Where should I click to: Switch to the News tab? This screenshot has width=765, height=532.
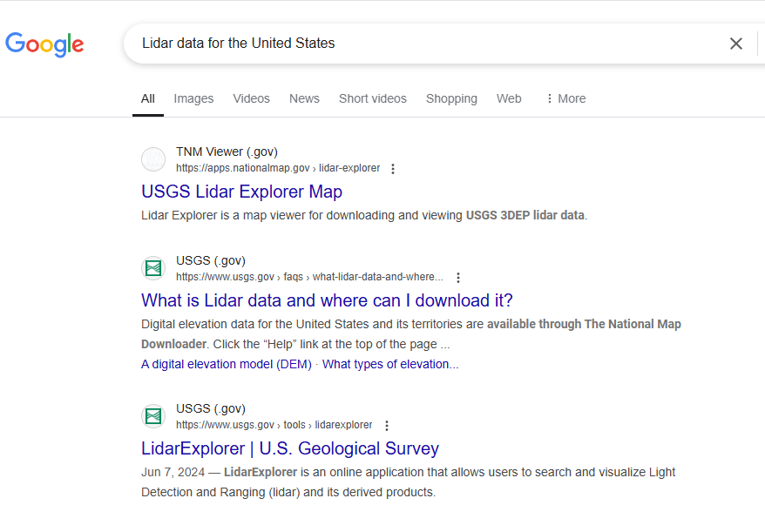(x=304, y=98)
